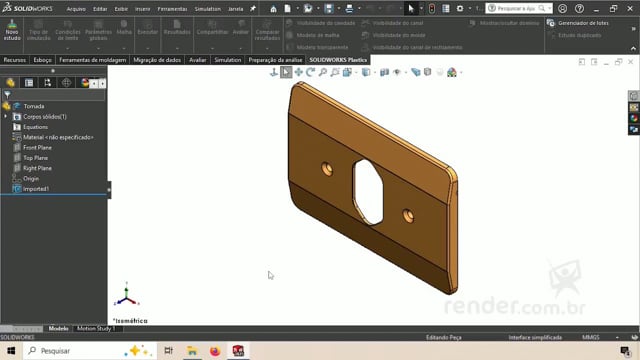Click the Select arrow cursor tool

pos(411,9)
